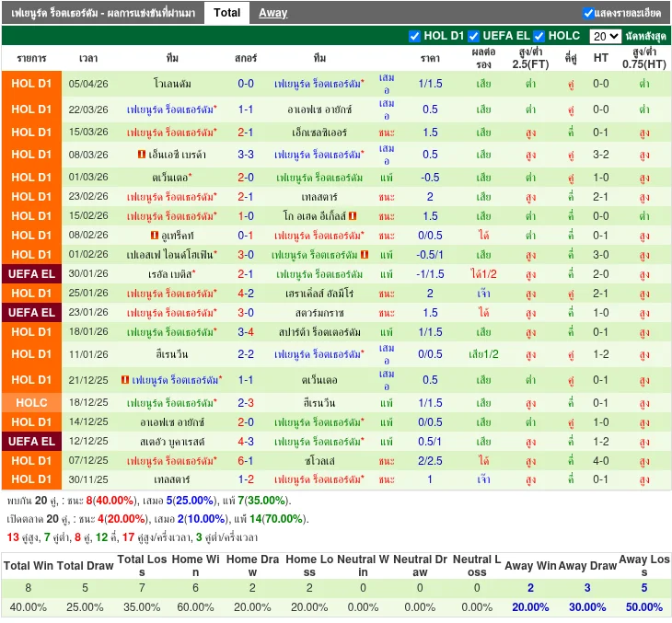Toggle the UEFA EL filter checkbox
This screenshot has height=623, width=672.
point(474,36)
